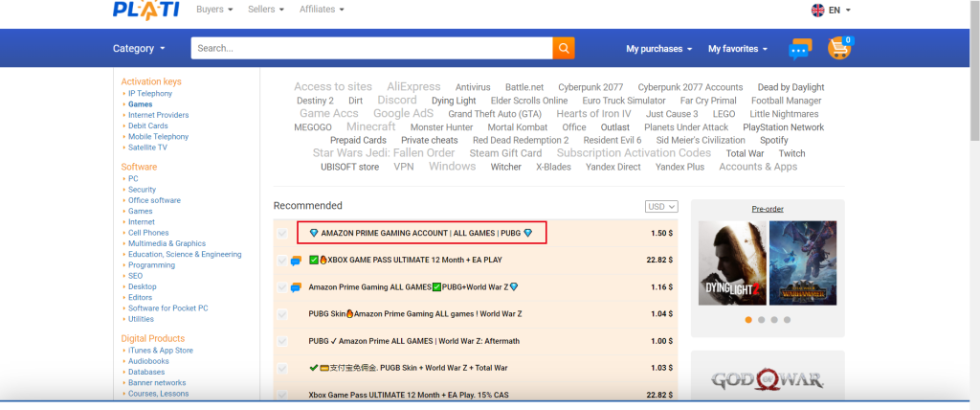Tick checkbox beside XBOX GAME PASS ULTIMATE 12 Month row
The image size is (980, 410).
coord(282,261)
